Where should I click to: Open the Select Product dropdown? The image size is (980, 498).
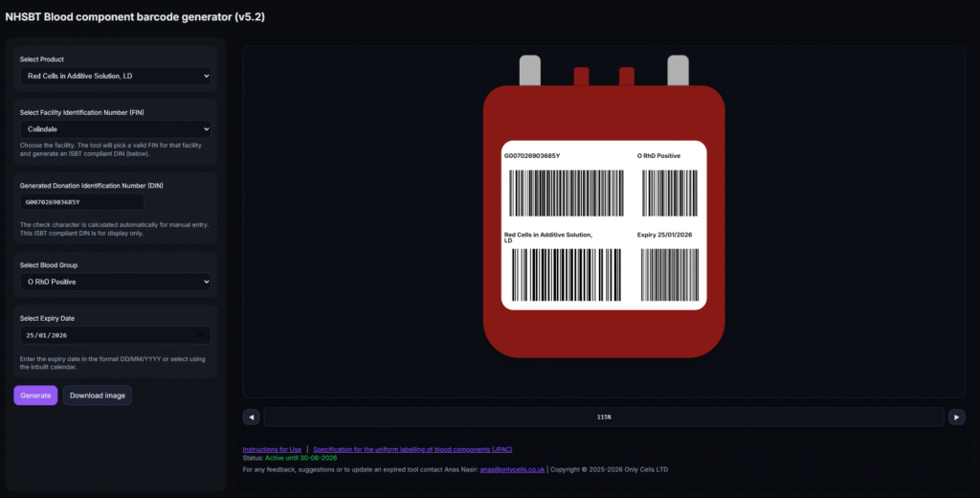point(115,76)
